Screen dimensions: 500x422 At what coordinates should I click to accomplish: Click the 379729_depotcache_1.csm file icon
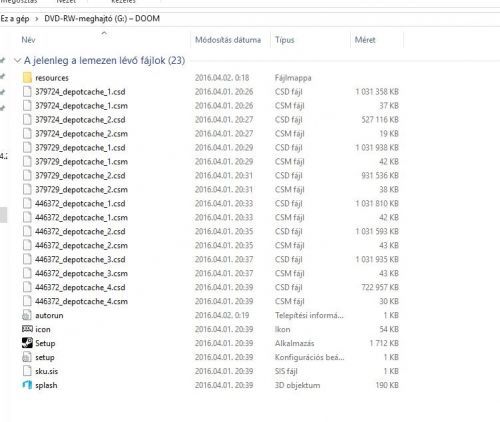click(27, 162)
